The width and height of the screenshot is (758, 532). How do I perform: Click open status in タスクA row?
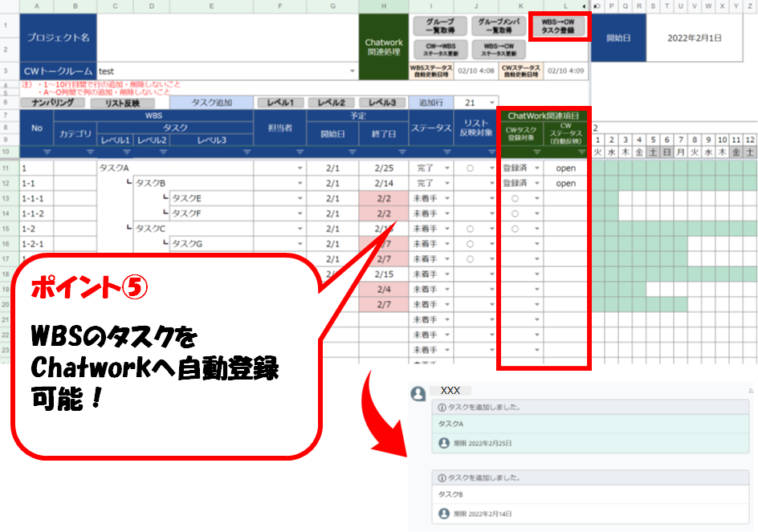tap(565, 169)
